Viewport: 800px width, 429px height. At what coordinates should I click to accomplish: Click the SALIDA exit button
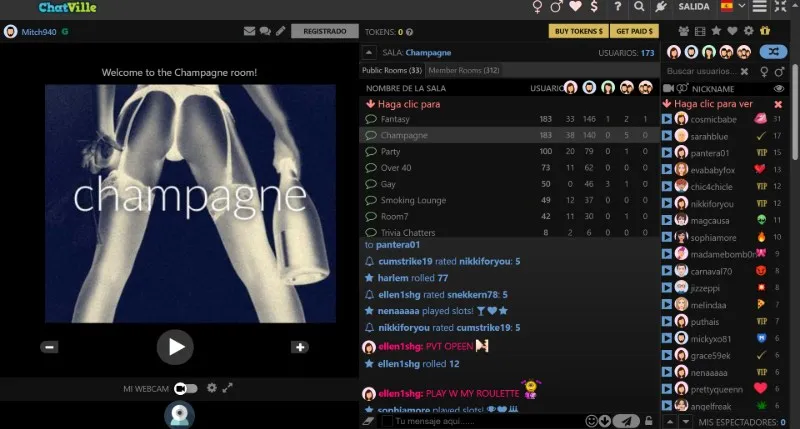pyautogui.click(x=693, y=7)
